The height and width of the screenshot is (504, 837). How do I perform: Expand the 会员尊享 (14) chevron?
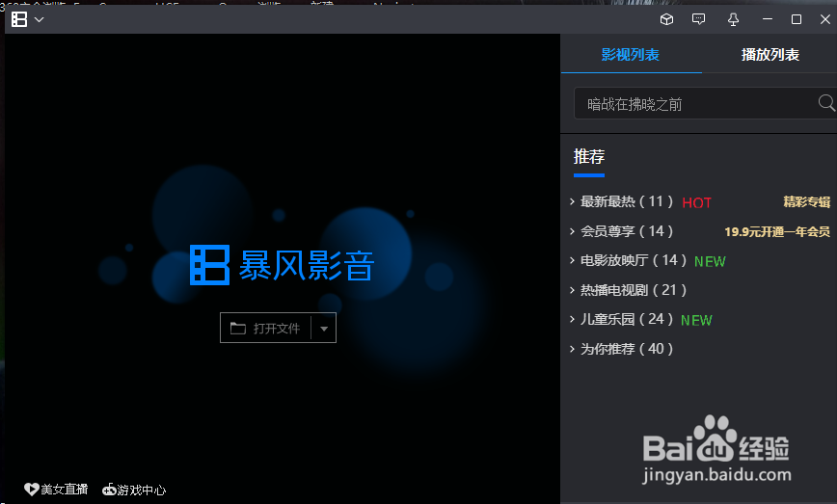(572, 231)
